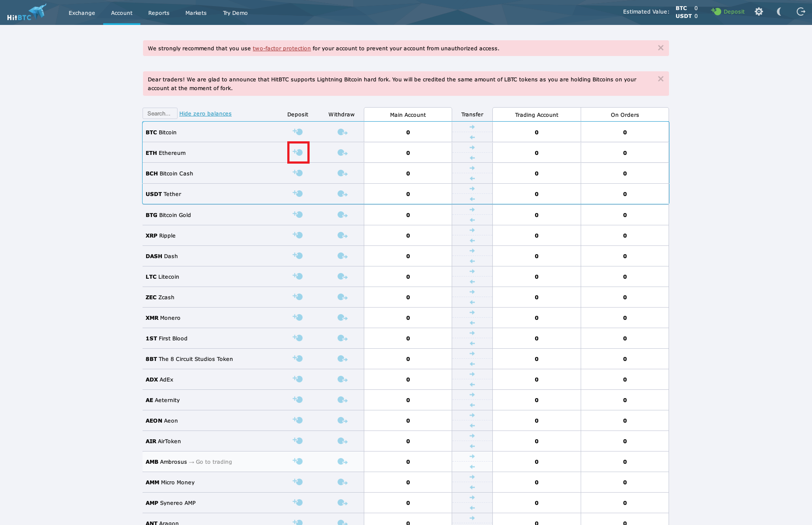The width and height of the screenshot is (812, 525).
Task: Transfer USDT to trading account right arrow
Action: click(472, 189)
